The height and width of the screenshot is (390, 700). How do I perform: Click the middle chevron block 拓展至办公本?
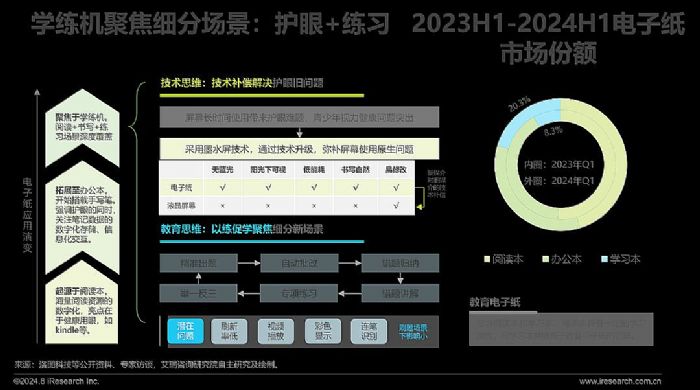[83, 215]
